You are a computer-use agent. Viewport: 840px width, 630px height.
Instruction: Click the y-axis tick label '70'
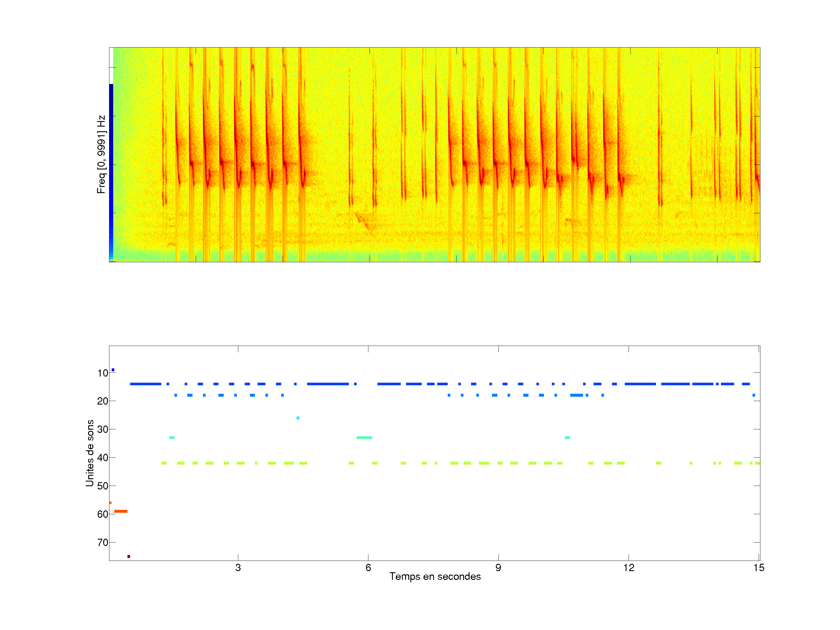point(103,543)
